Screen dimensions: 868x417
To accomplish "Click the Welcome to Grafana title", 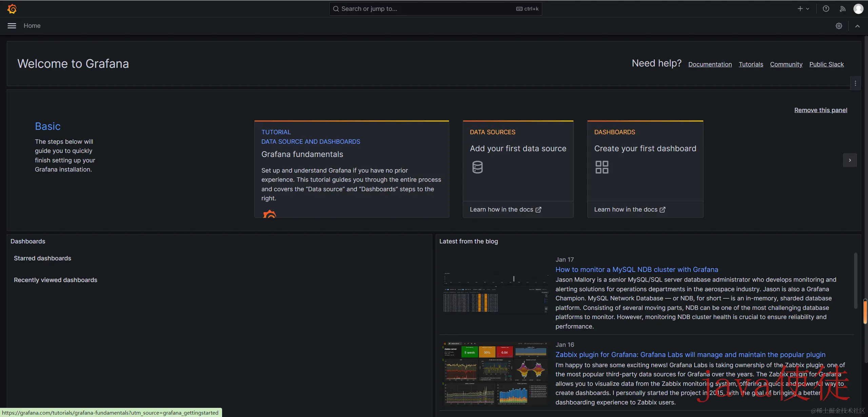I will click(73, 64).
